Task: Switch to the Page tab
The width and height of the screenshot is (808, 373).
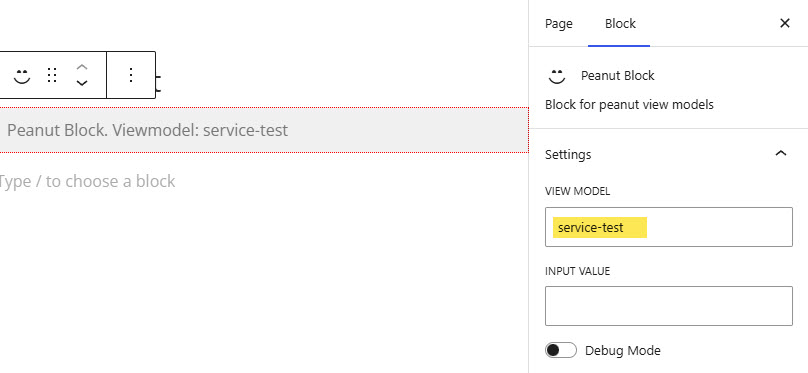Action: 559,24
